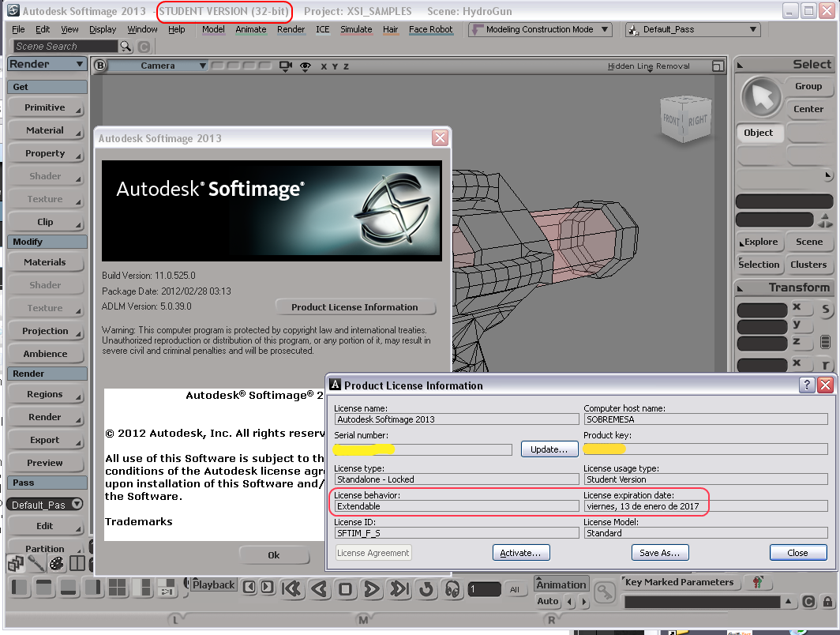Switch to three-pane viewport layout icon
This screenshot has width=840, height=635.
click(x=142, y=588)
